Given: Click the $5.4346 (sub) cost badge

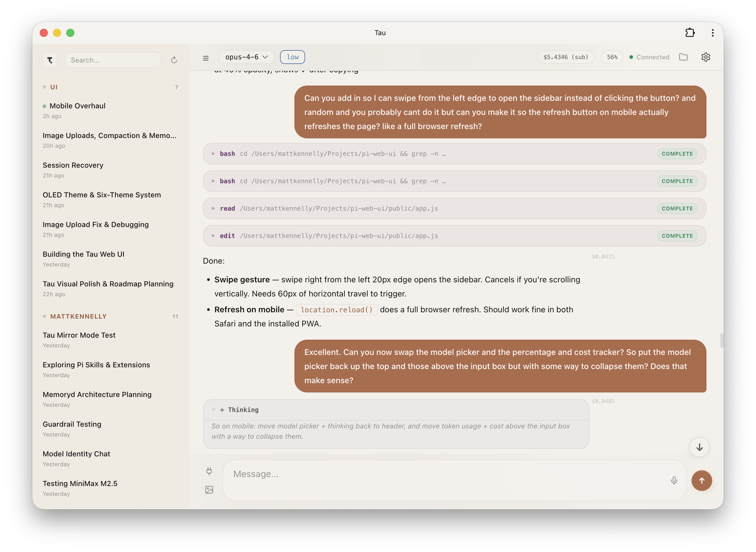Looking at the screenshot, I should tap(566, 57).
